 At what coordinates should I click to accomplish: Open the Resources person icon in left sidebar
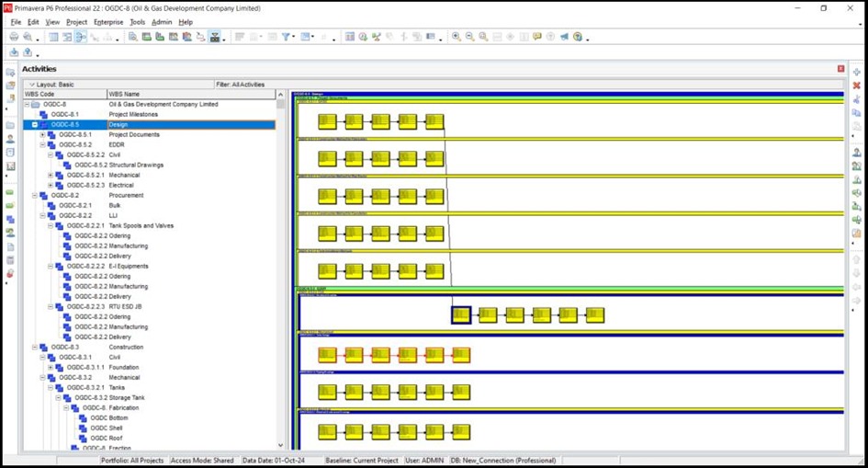click(10, 139)
